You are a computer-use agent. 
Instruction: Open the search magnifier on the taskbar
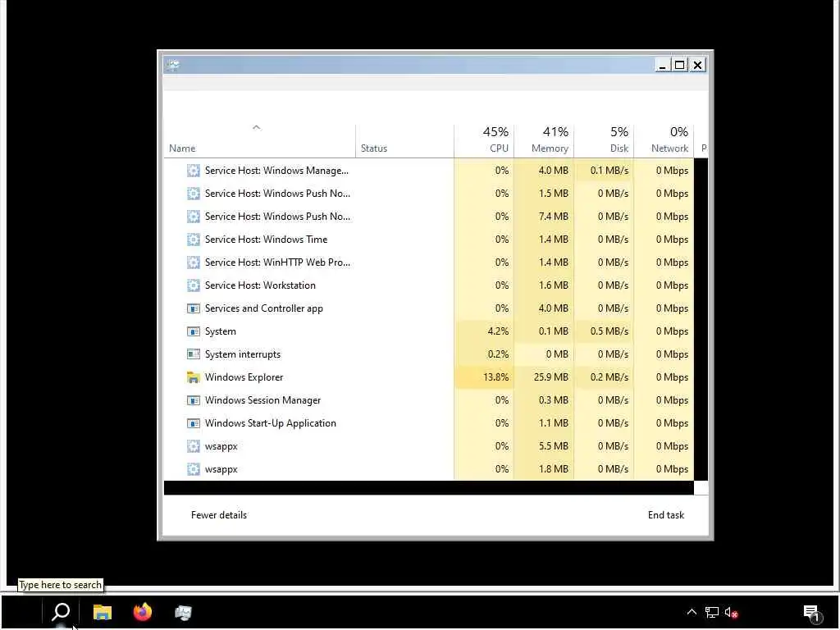(x=61, y=612)
